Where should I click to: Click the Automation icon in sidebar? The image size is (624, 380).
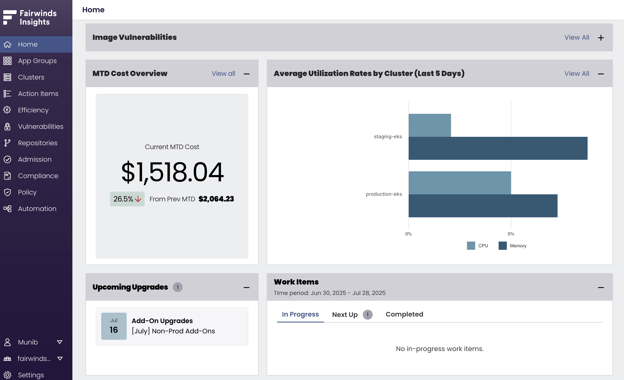pos(7,209)
